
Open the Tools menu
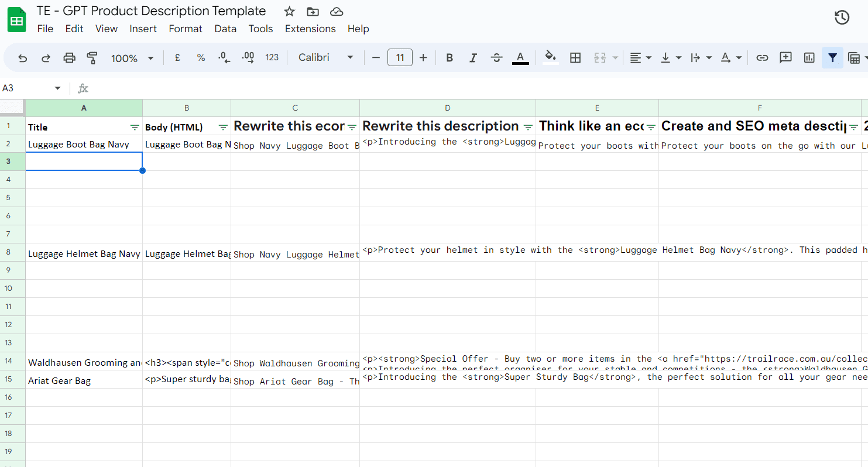click(x=261, y=29)
